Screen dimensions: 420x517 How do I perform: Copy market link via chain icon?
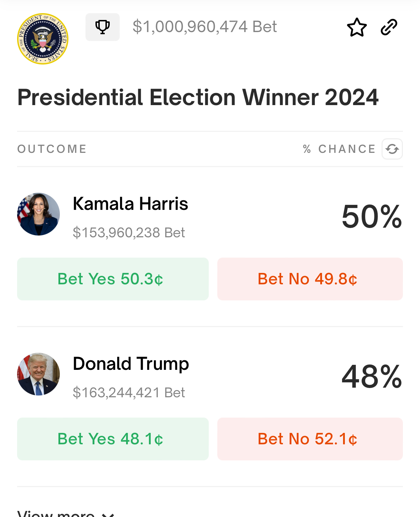pos(389,27)
